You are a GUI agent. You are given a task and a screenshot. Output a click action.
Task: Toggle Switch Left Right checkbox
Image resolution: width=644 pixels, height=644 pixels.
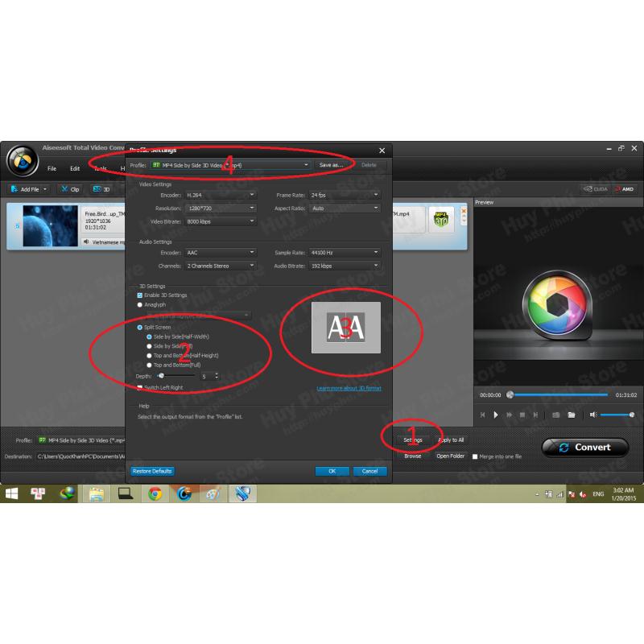point(139,387)
